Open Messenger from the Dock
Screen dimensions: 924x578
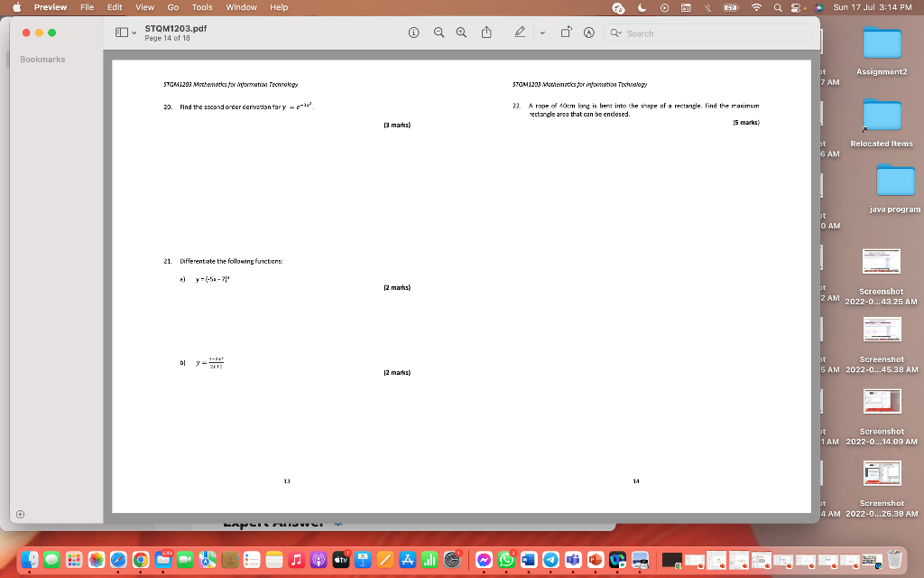[484, 559]
